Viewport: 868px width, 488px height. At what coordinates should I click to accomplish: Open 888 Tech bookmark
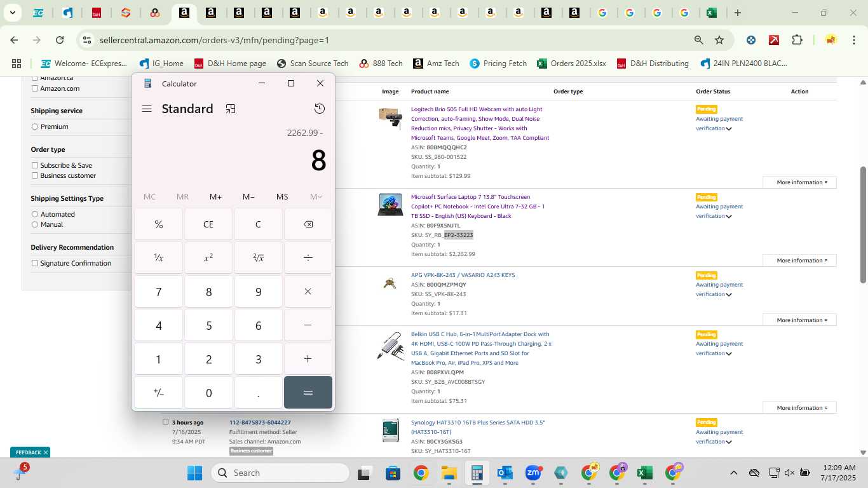click(x=381, y=64)
